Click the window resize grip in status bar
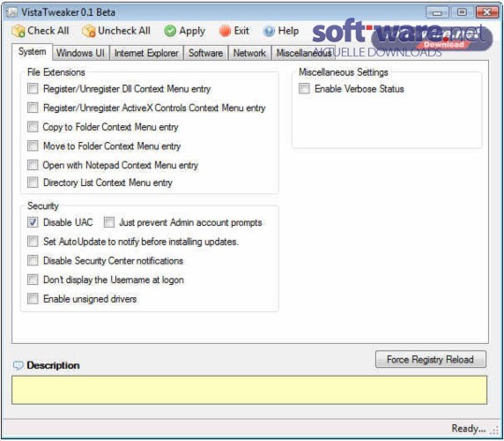Viewport: 504px width, 441px height. click(x=494, y=430)
